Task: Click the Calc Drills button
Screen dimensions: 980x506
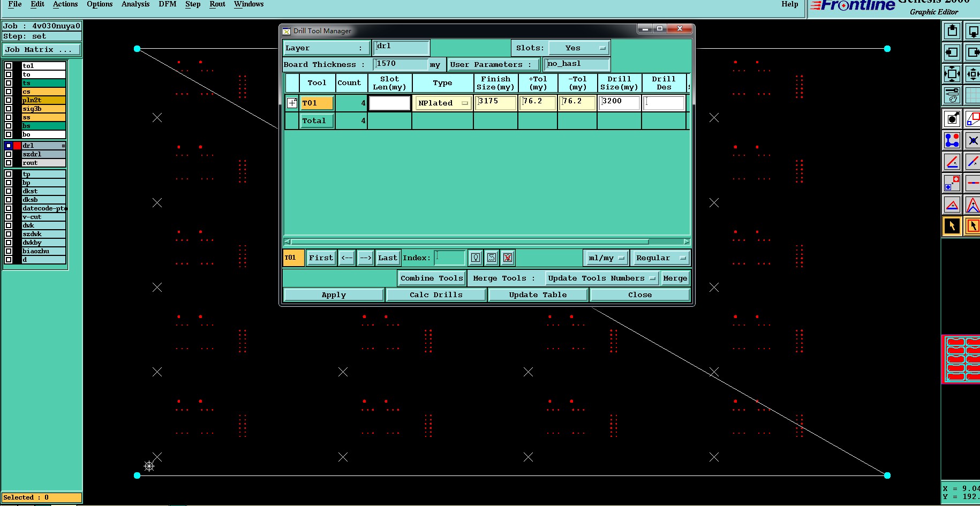Action: coord(436,294)
